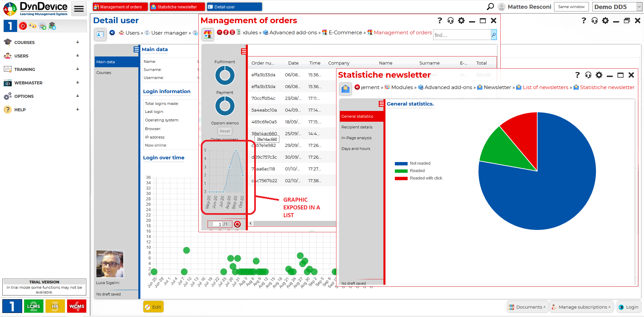This screenshot has width=644, height=317.
Task: Switch to the Statistiche newsletter tab
Action: point(177,7)
